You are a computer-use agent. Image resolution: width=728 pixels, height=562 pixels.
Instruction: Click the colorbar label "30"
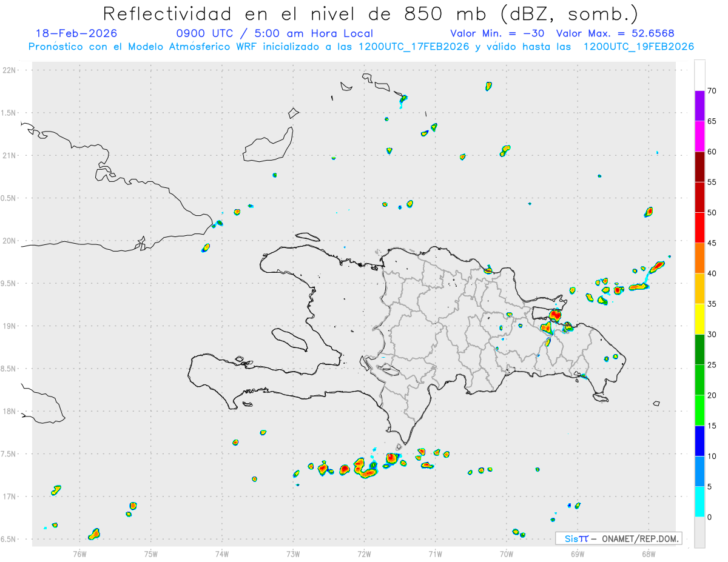click(712, 335)
